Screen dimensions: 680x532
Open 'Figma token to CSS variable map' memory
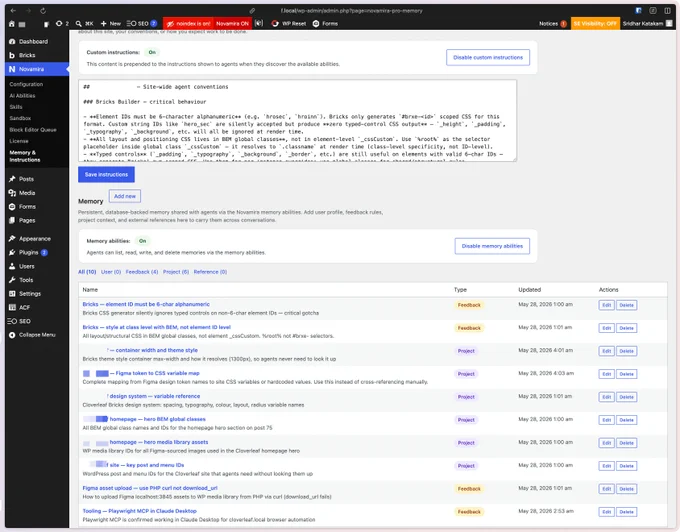(x=141, y=373)
